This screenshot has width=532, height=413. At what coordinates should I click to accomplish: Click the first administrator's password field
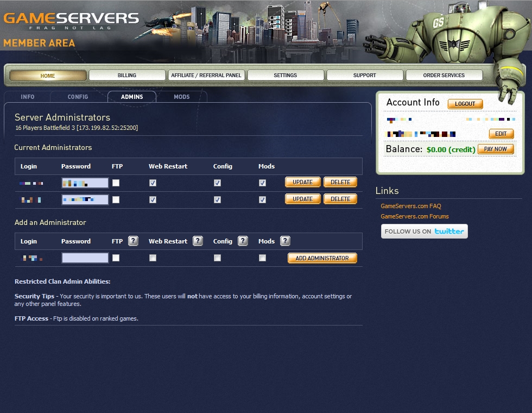85,183
